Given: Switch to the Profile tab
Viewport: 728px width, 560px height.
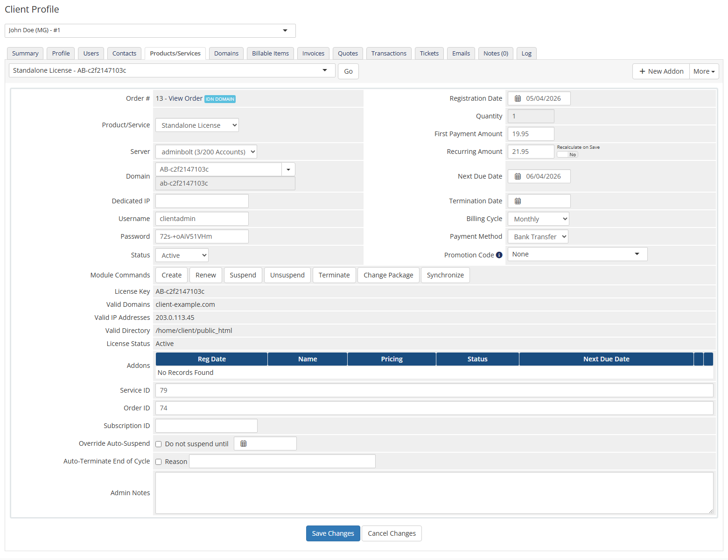Looking at the screenshot, I should click(61, 53).
